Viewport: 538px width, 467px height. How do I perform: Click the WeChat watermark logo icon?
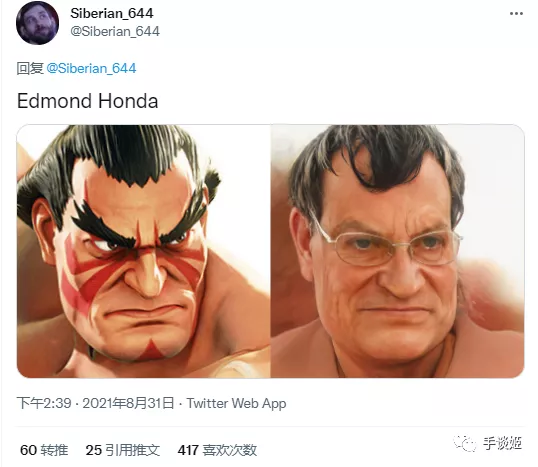[x=465, y=443]
